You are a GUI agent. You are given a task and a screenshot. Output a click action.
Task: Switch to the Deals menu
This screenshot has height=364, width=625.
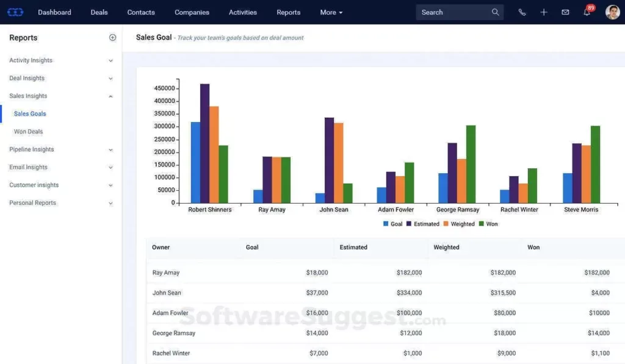tap(99, 12)
